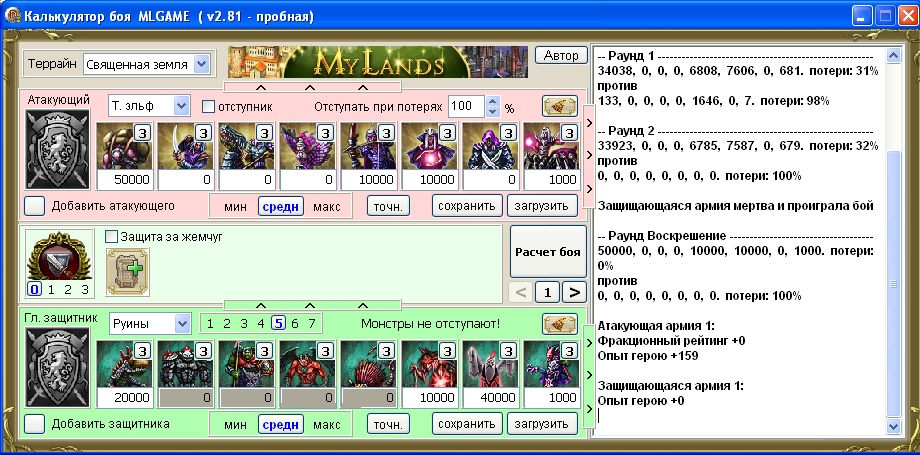Click the page number '1' box
Image resolution: width=920 pixels, height=455 pixels.
(547, 292)
